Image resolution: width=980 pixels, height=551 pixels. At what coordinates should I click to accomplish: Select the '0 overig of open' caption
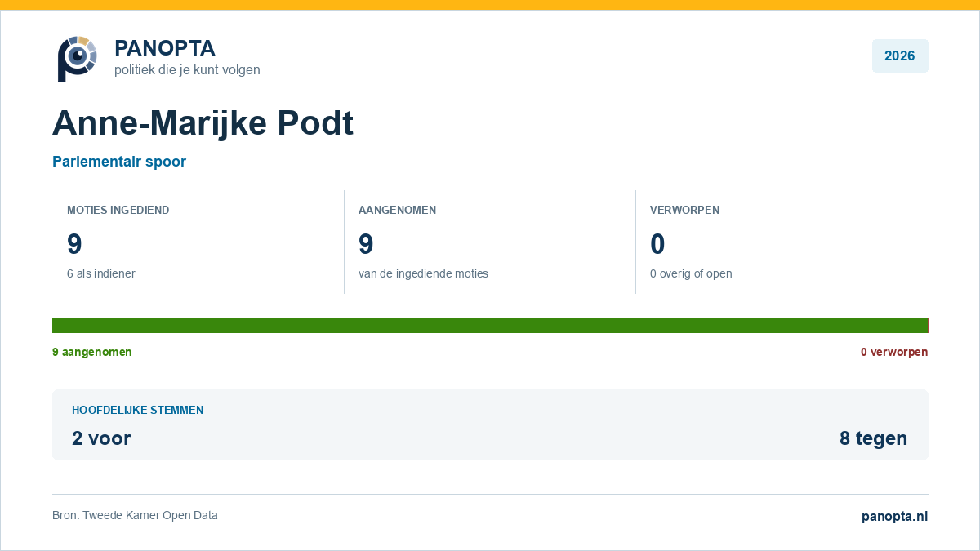click(691, 273)
